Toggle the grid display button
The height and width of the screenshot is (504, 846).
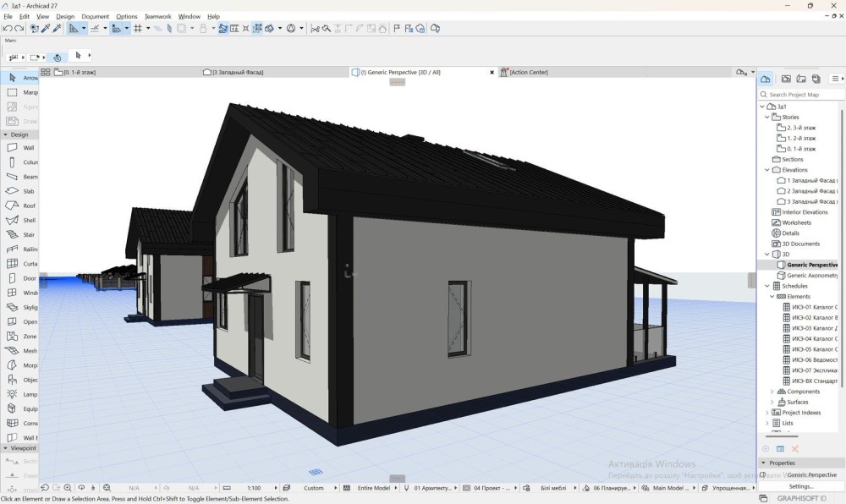coord(137,28)
